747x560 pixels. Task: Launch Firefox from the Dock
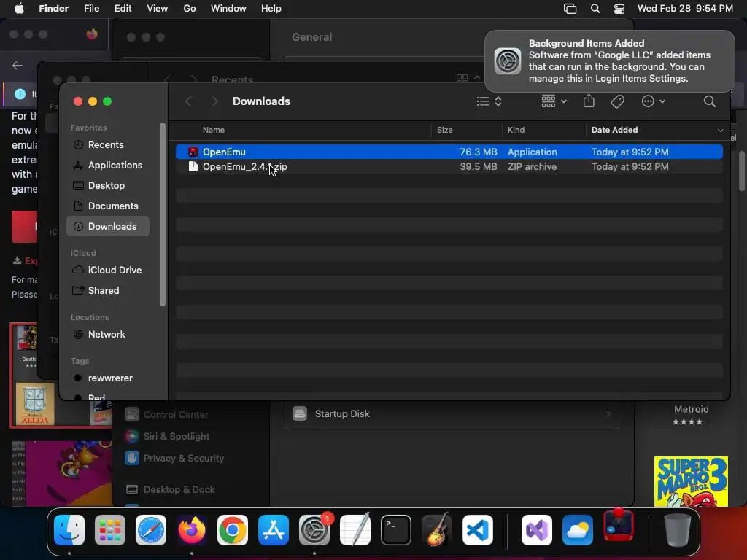(192, 530)
